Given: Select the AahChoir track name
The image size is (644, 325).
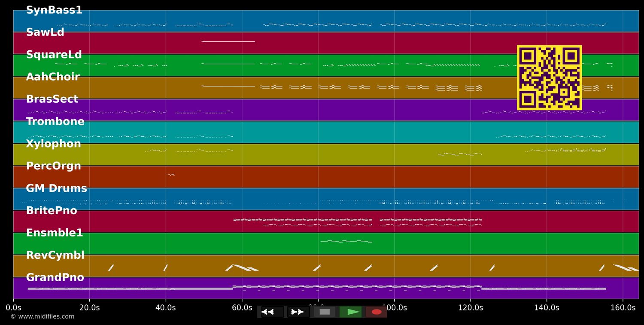Looking at the screenshot, I should coord(53,77).
